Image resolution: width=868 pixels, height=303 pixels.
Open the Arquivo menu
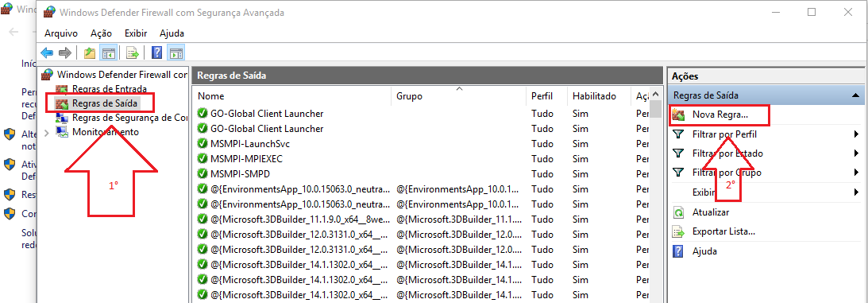point(61,33)
